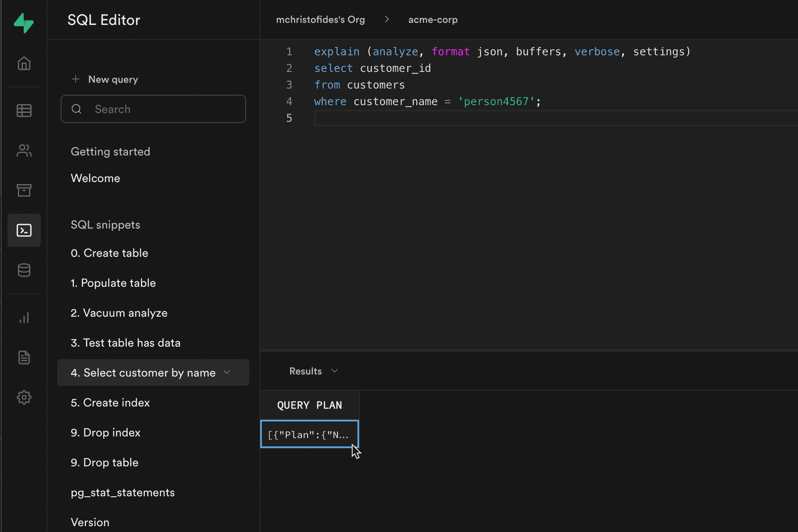Open the Welcome page item
Screen dimensions: 798x532
tap(96, 178)
